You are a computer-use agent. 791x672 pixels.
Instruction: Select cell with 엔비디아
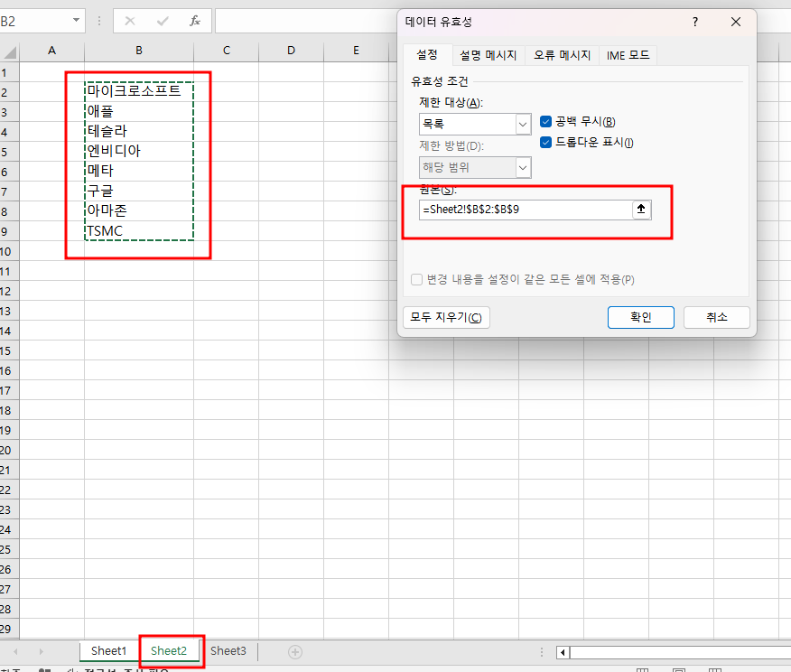[139, 151]
